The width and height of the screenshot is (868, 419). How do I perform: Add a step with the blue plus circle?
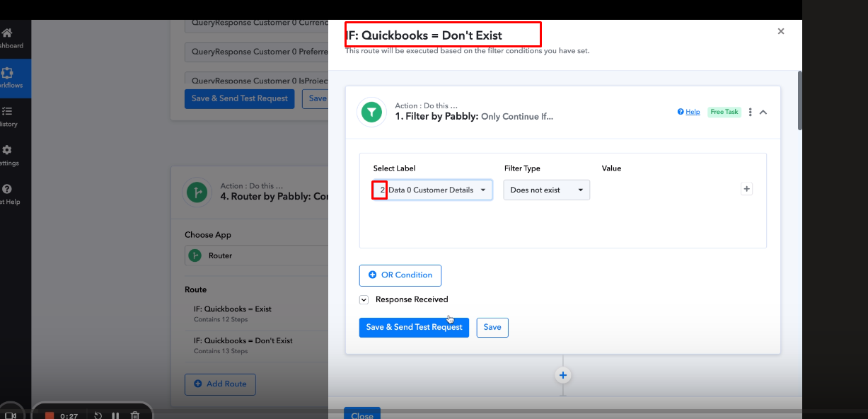[x=563, y=375]
